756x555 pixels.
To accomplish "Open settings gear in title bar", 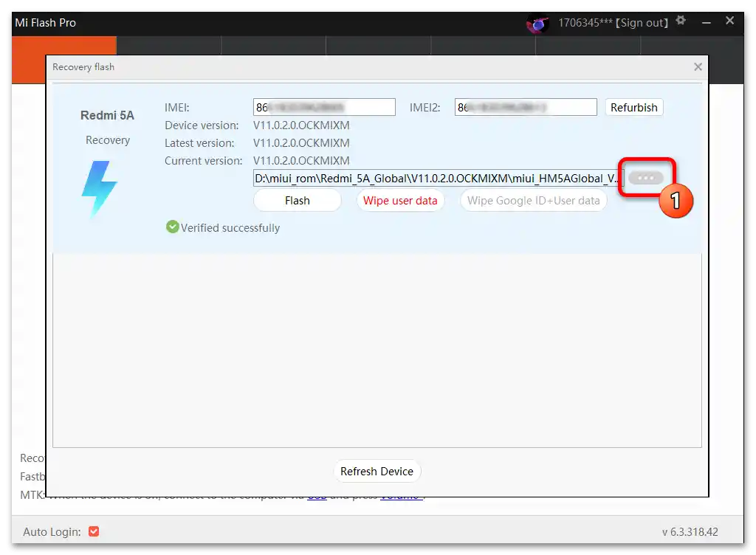I will [x=680, y=21].
